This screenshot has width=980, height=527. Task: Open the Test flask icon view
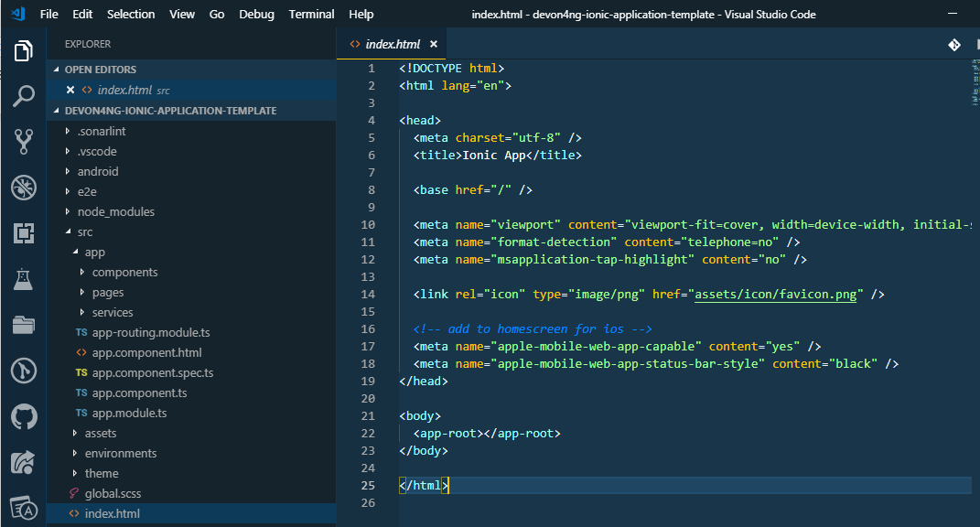click(x=24, y=279)
